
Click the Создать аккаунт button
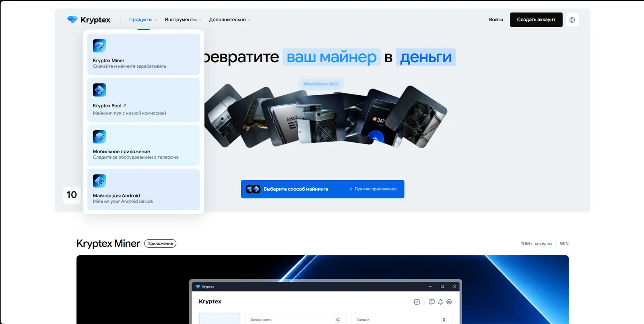pyautogui.click(x=536, y=20)
